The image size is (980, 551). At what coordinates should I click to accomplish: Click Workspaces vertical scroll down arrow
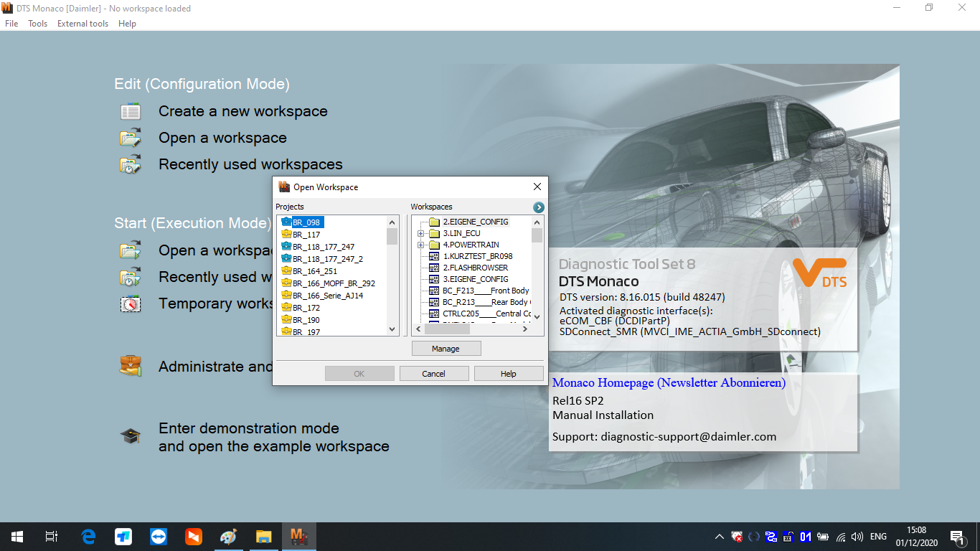click(537, 316)
